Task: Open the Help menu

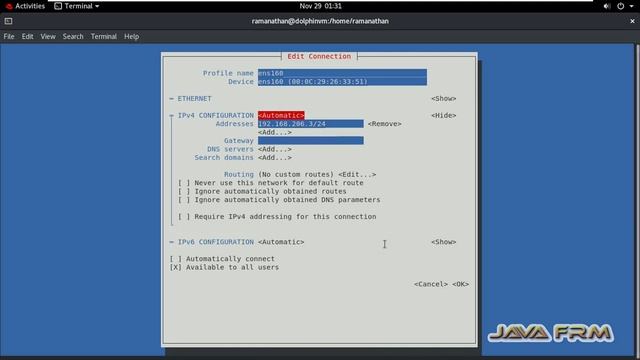Action: point(131,36)
